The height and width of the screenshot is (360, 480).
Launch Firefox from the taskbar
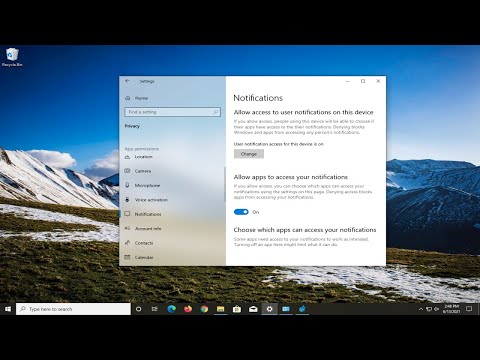point(188,309)
